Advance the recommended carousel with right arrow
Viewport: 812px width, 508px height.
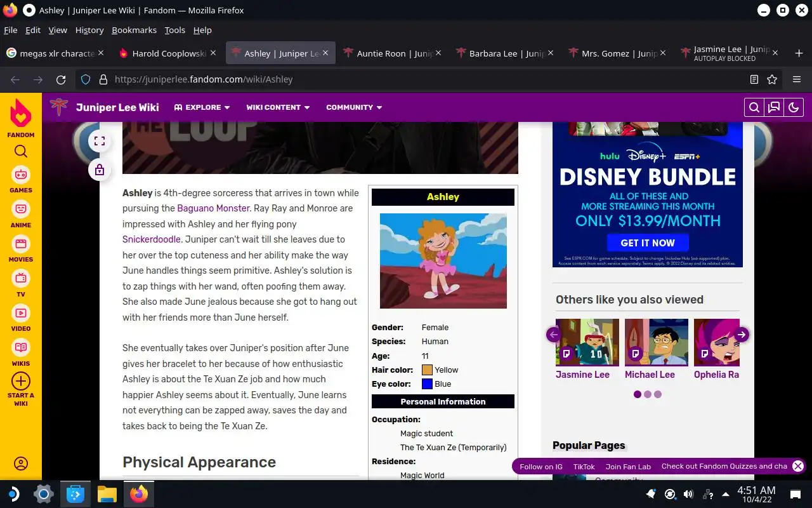tap(742, 335)
